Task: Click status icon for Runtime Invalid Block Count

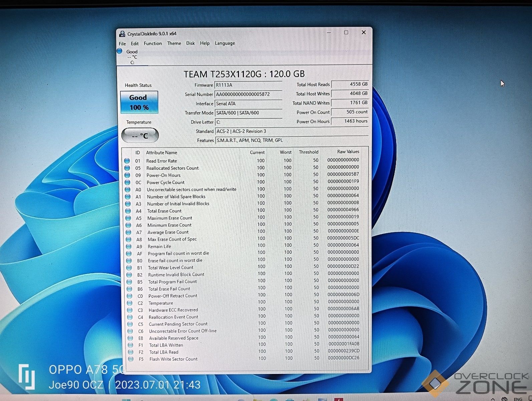Action: coord(129,275)
